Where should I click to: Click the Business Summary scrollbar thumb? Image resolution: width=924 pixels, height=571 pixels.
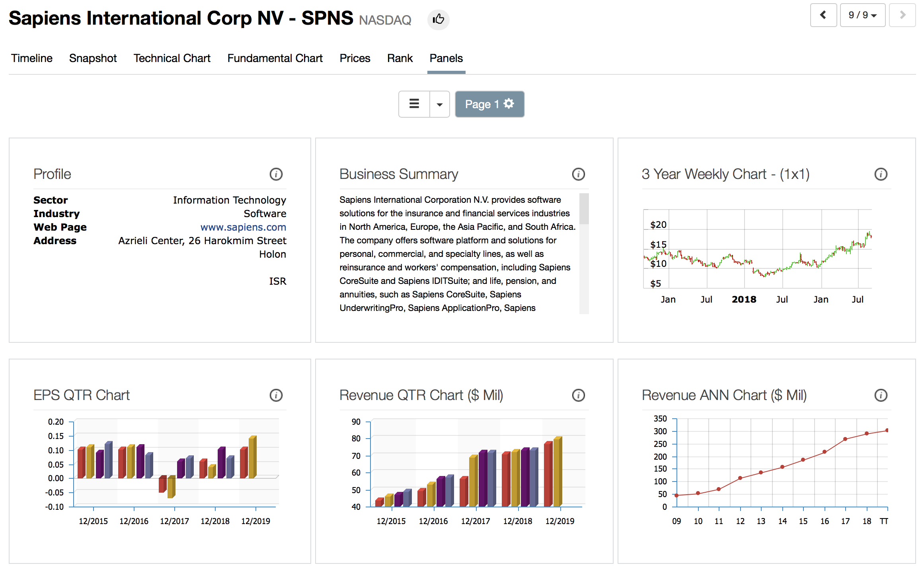point(584,209)
